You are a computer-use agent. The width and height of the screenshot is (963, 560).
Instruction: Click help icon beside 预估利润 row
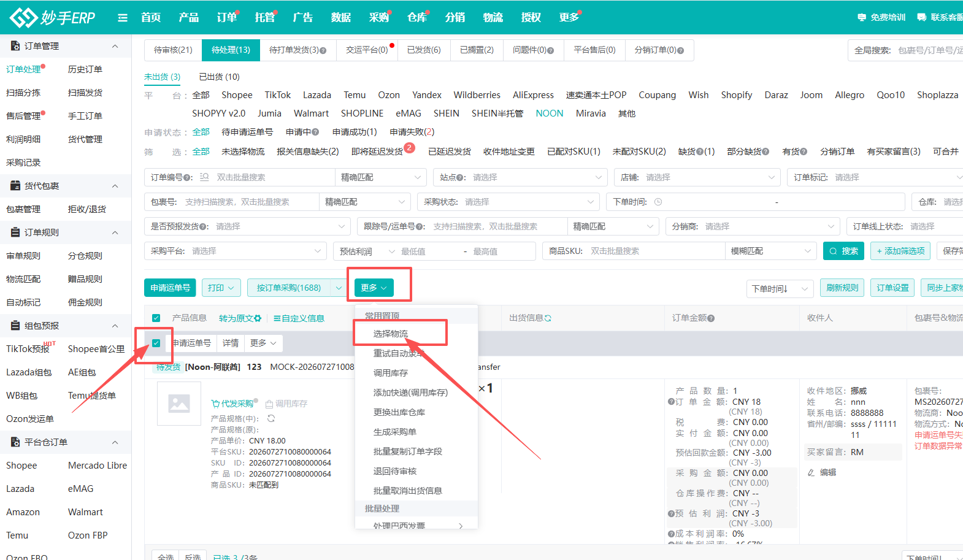(671, 513)
